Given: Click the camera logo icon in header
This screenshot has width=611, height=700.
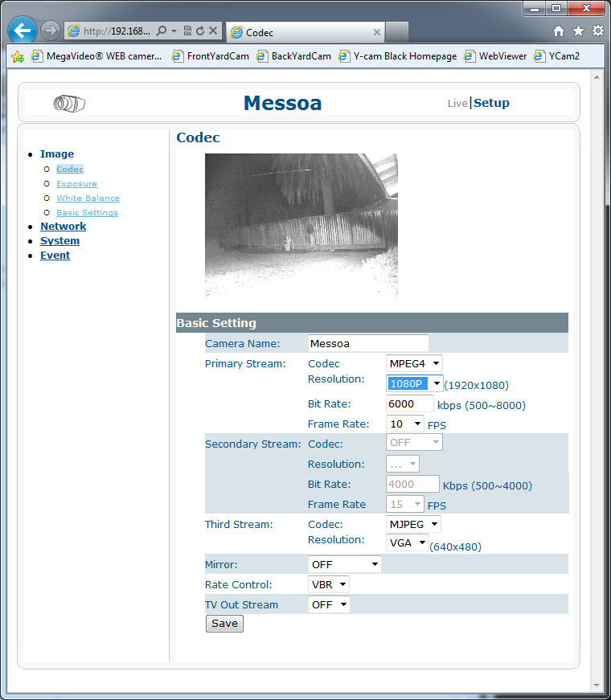Looking at the screenshot, I should 69,103.
